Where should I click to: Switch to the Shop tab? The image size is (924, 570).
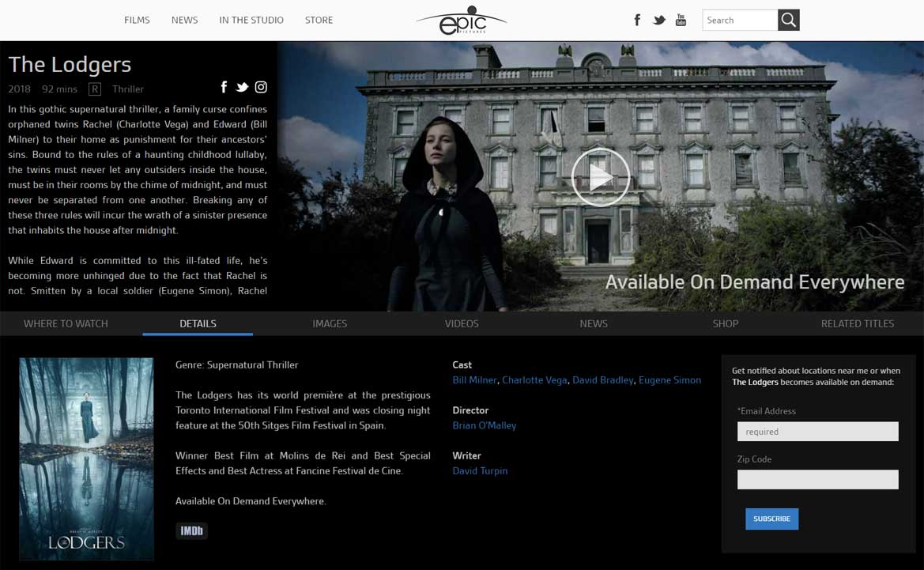click(x=726, y=323)
